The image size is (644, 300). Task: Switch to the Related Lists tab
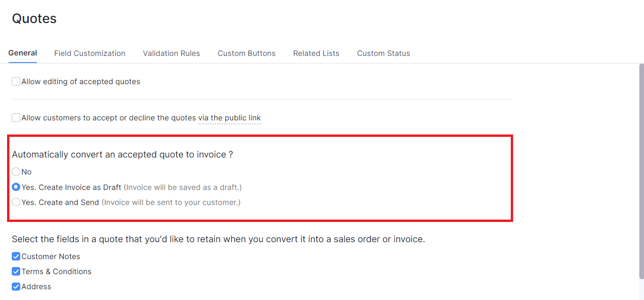click(316, 54)
